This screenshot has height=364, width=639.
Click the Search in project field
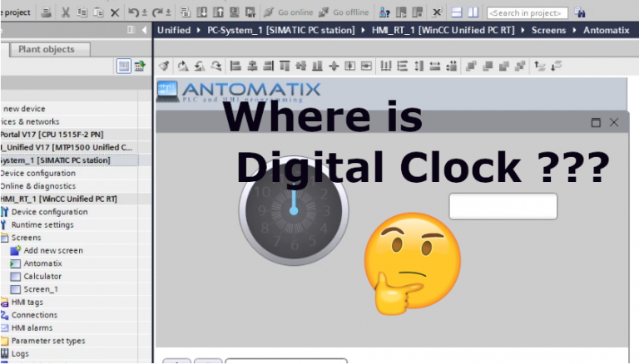[528, 13]
